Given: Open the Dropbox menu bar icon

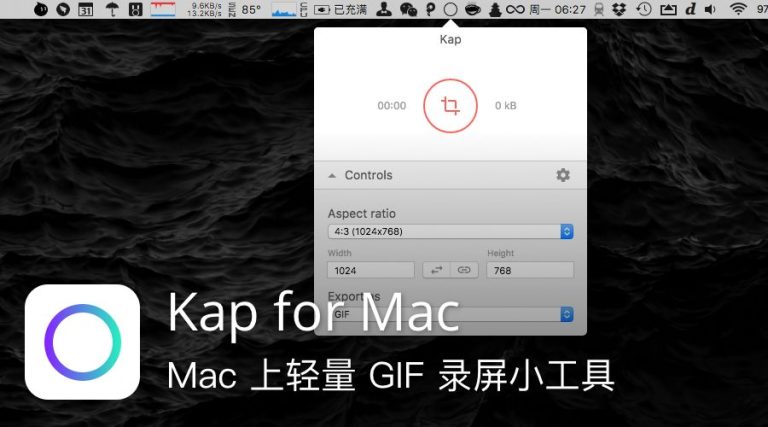Looking at the screenshot, I should click(x=619, y=9).
